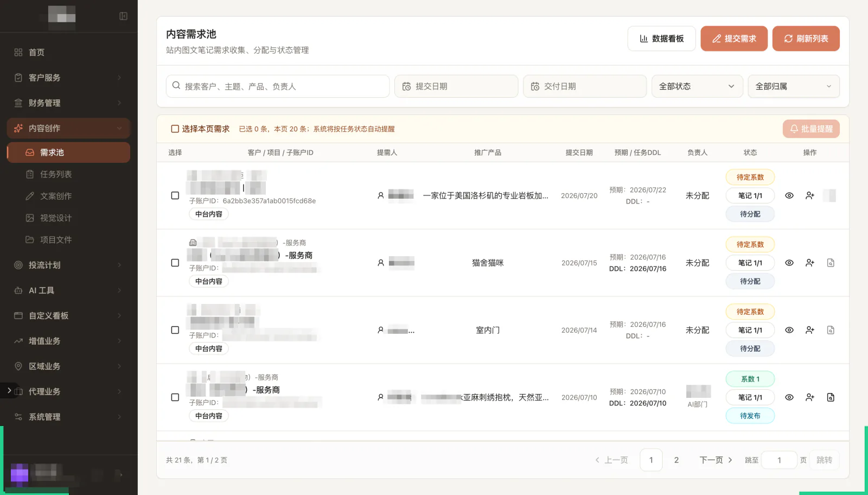Expand the 财务管理 sidebar menu
This screenshot has width=868, height=495.
pos(68,103)
